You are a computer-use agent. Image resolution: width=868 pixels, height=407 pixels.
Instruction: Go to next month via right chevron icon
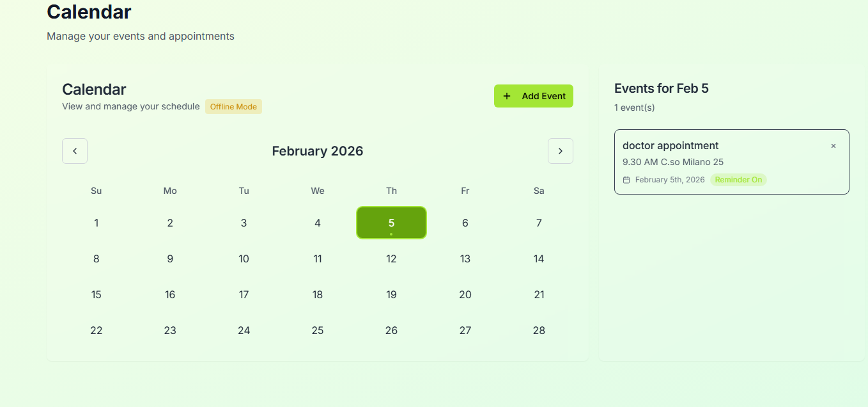(x=561, y=150)
